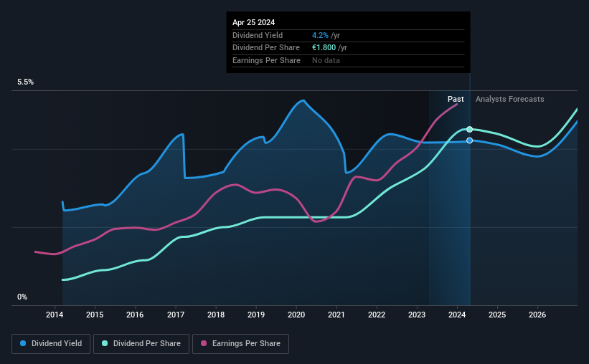The image size is (589, 364).
Task: Click 'Dividend Per Share' row label in tooltip
Action: click(x=266, y=48)
